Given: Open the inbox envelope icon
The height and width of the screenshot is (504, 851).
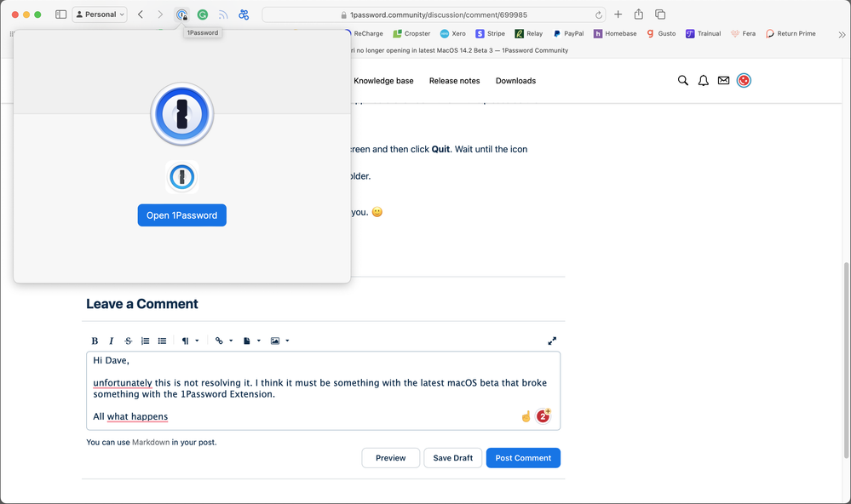Looking at the screenshot, I should (x=723, y=81).
